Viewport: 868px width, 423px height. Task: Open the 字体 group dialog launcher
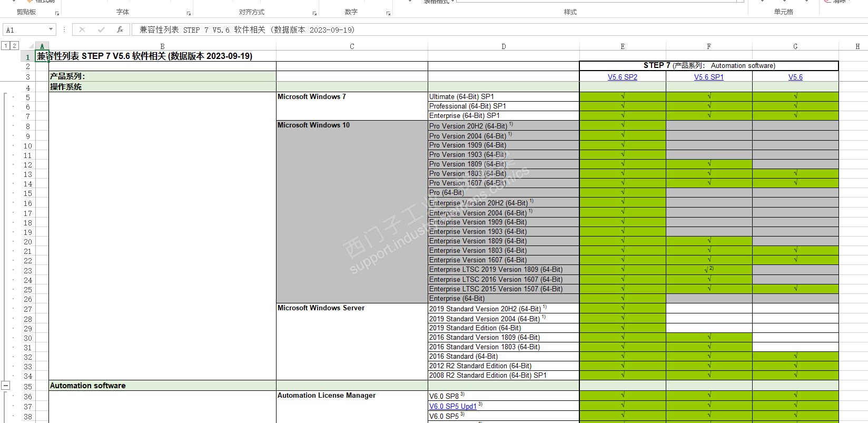pyautogui.click(x=189, y=13)
